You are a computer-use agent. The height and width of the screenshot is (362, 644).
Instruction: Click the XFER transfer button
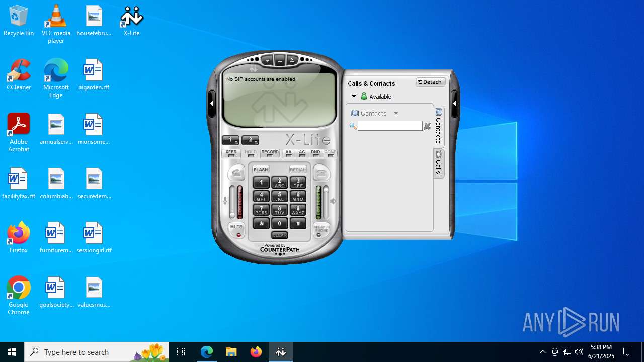tap(231, 153)
